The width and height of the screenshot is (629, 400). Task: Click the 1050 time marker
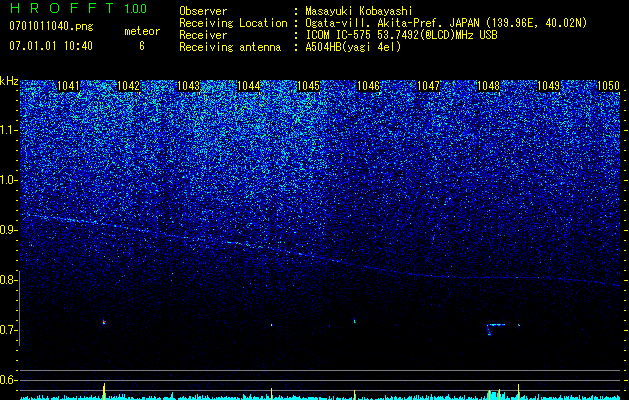tap(609, 86)
